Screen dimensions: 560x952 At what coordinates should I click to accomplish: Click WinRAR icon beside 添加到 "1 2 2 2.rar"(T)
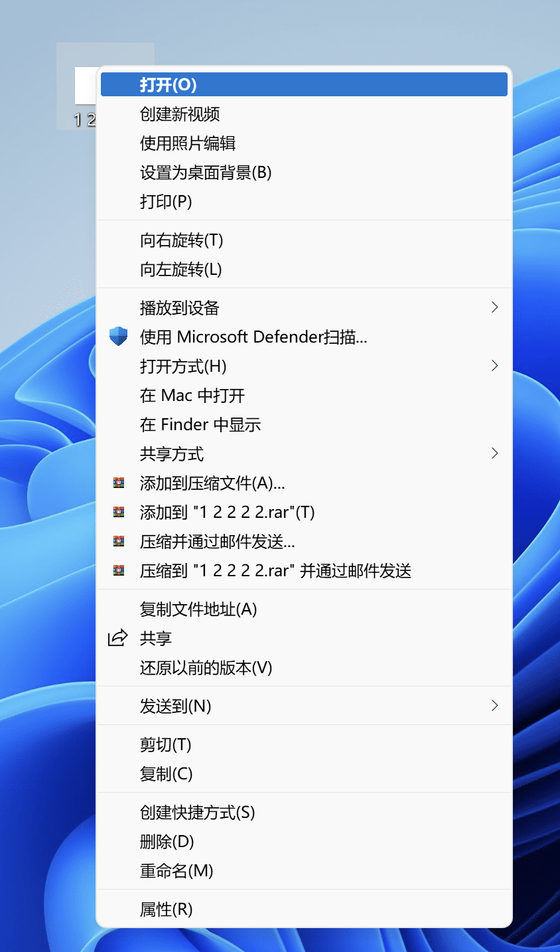click(x=119, y=512)
